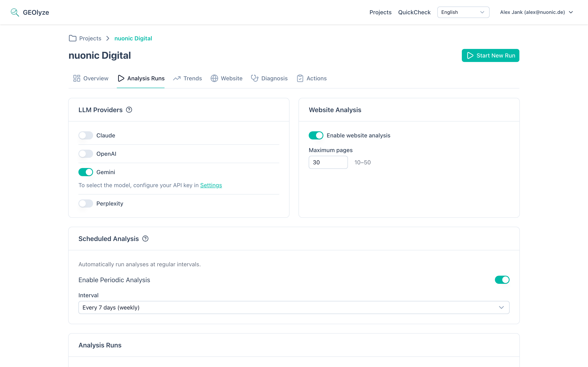
Task: Enable the Claude provider toggle
Action: pyautogui.click(x=86, y=135)
